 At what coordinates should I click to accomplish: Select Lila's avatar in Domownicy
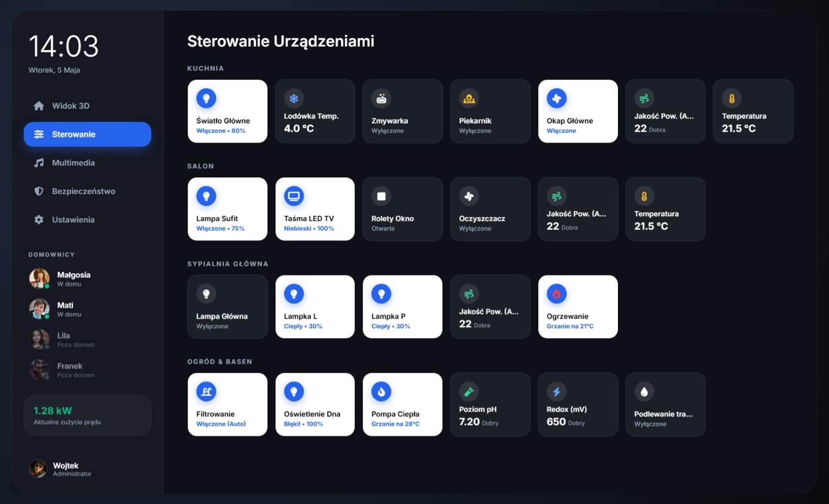point(39,339)
